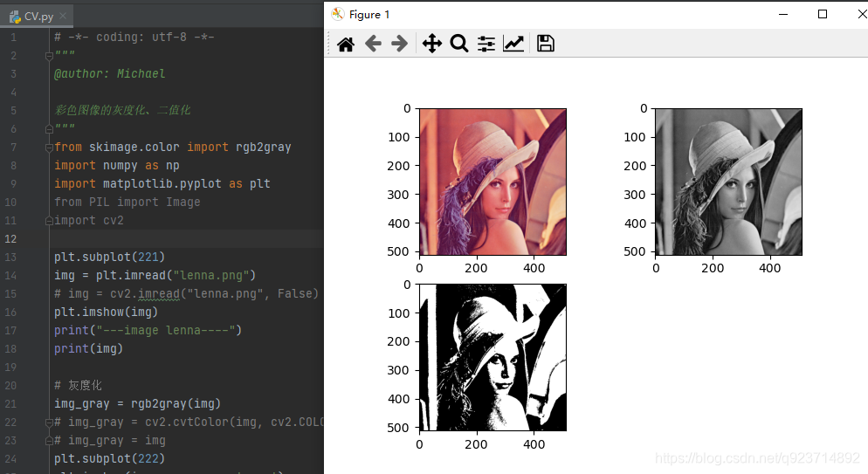Click 'img_gray = rgb2gray(img)' line
This screenshot has width=868, height=474.
click(137, 404)
